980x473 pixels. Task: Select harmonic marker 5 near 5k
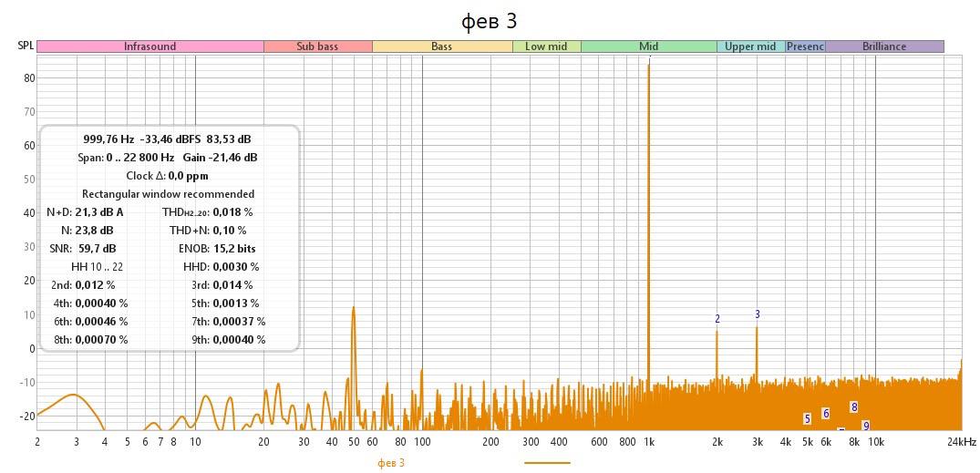pos(807,419)
